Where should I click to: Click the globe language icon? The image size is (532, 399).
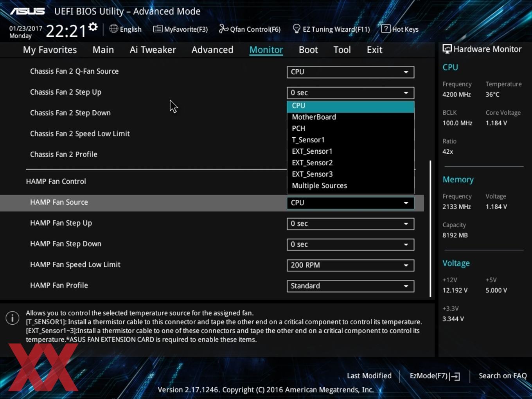pyautogui.click(x=113, y=29)
